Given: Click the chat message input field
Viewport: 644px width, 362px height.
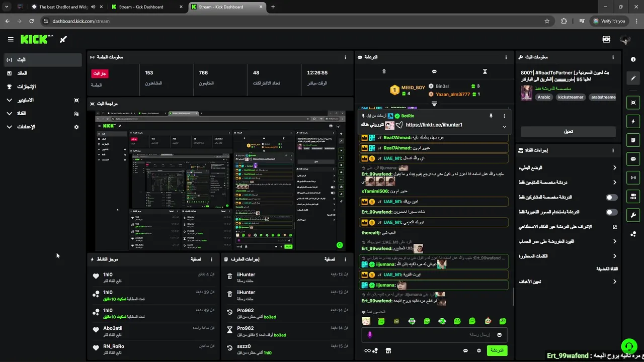Looking at the screenshot, I should tap(434, 335).
